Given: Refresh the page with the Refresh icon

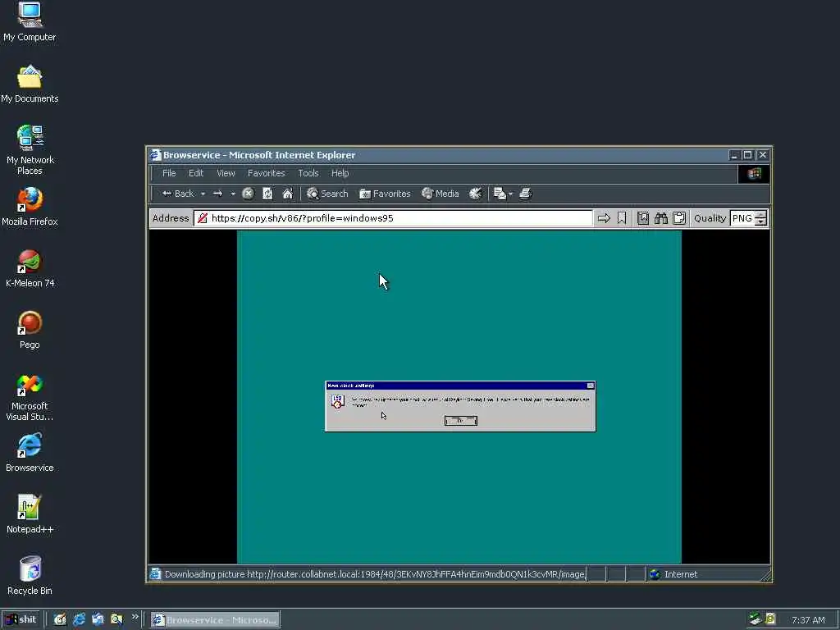Looking at the screenshot, I should point(267,194).
